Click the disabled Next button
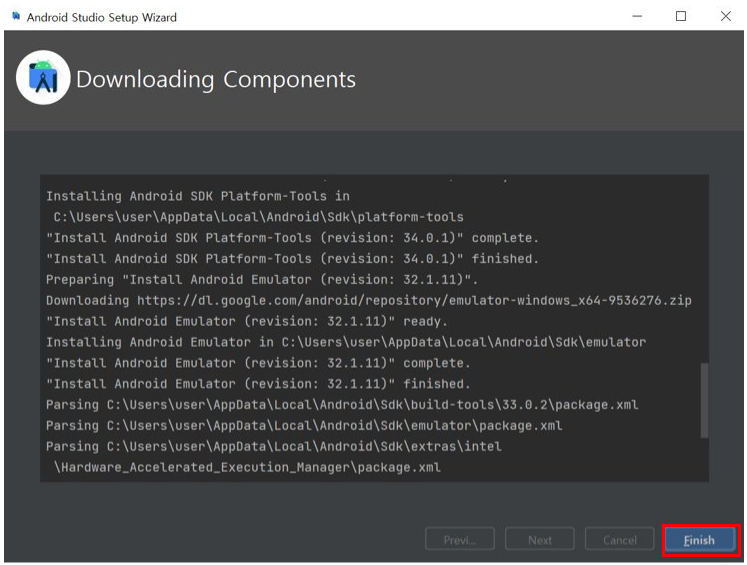Viewport: 747px width, 565px height. 539,539
